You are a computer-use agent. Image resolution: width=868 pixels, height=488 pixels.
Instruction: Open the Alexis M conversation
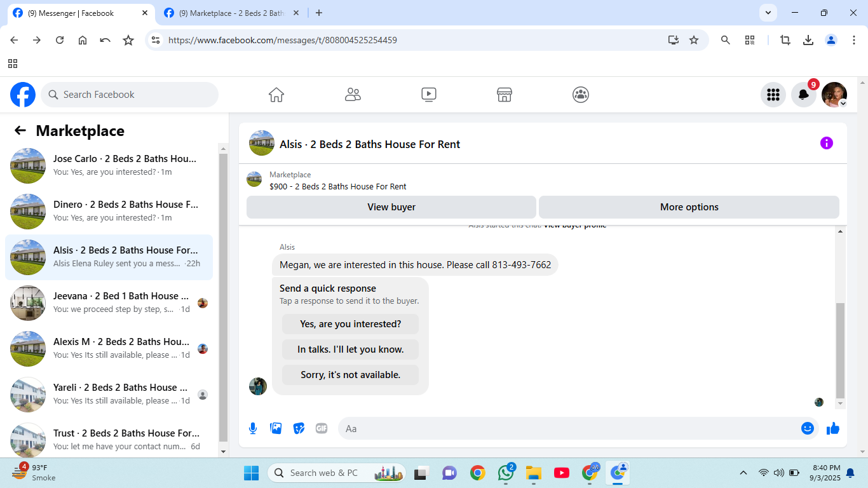[109, 349]
